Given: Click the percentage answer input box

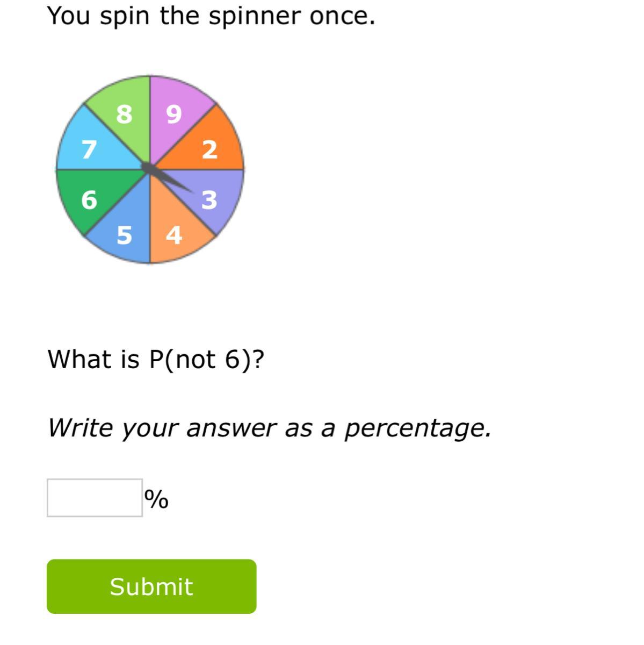Looking at the screenshot, I should tap(95, 498).
